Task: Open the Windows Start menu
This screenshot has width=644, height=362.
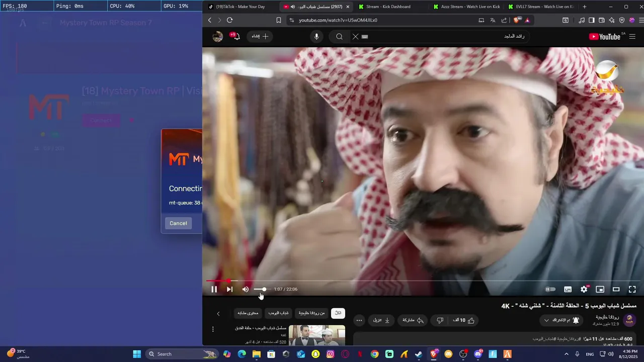Action: [x=137, y=354]
